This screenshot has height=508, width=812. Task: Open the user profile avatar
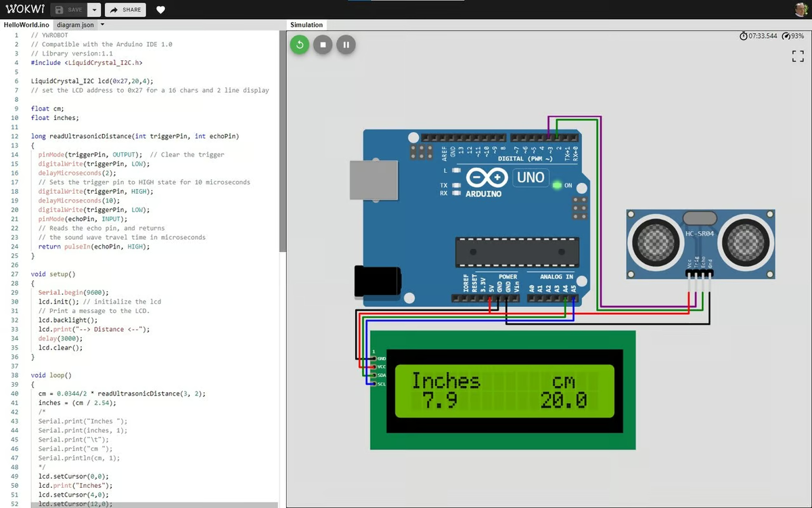[802, 9]
